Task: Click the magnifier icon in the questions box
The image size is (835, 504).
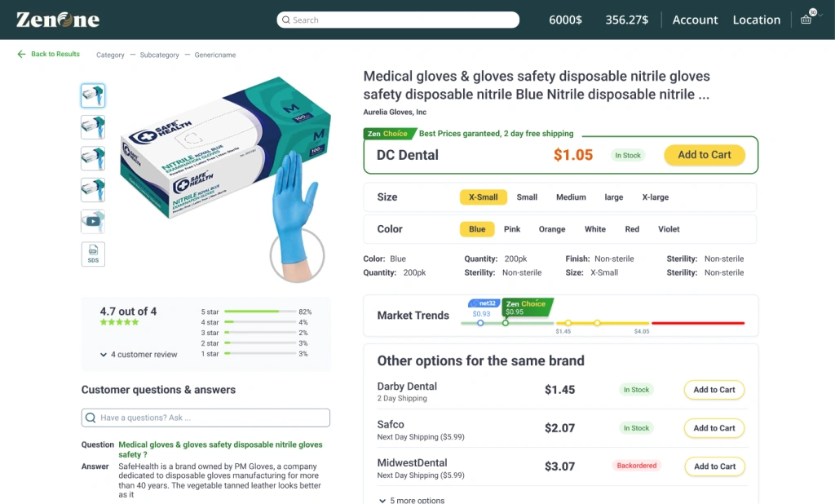Action: point(91,418)
